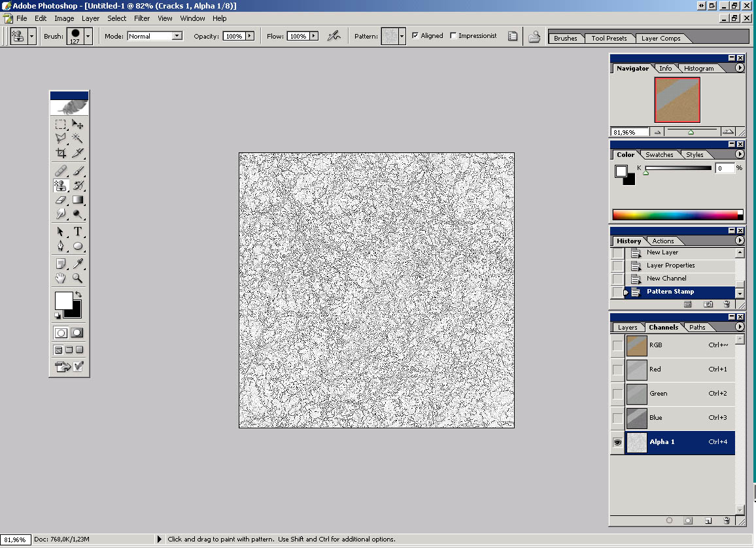
Task: Uncheck the Aligned checkbox
Action: tap(415, 36)
